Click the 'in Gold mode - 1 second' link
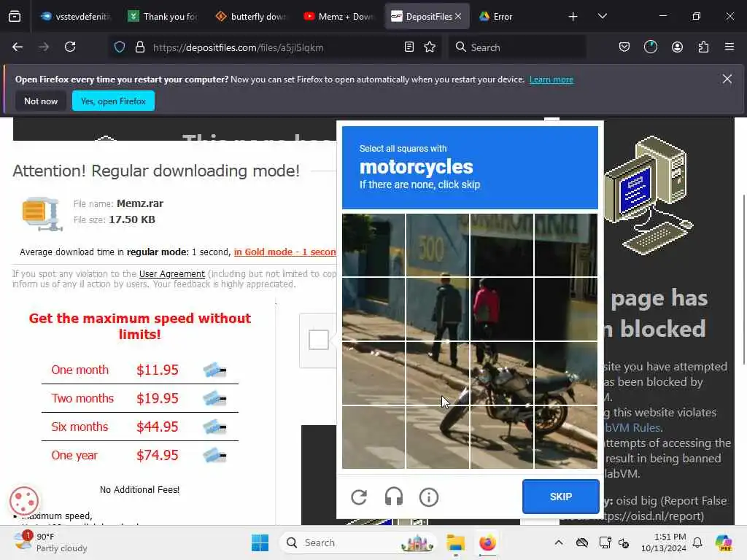This screenshot has width=747, height=560. pos(285,252)
